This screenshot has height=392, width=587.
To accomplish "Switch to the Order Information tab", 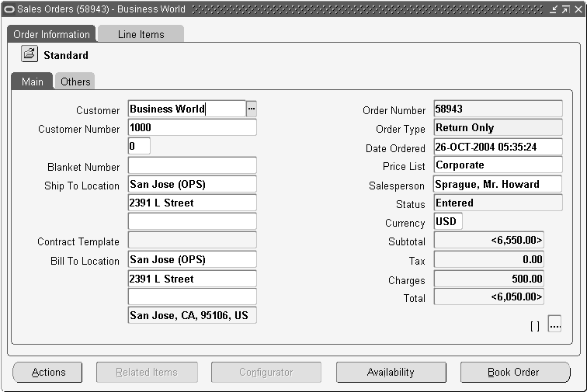I will [52, 34].
